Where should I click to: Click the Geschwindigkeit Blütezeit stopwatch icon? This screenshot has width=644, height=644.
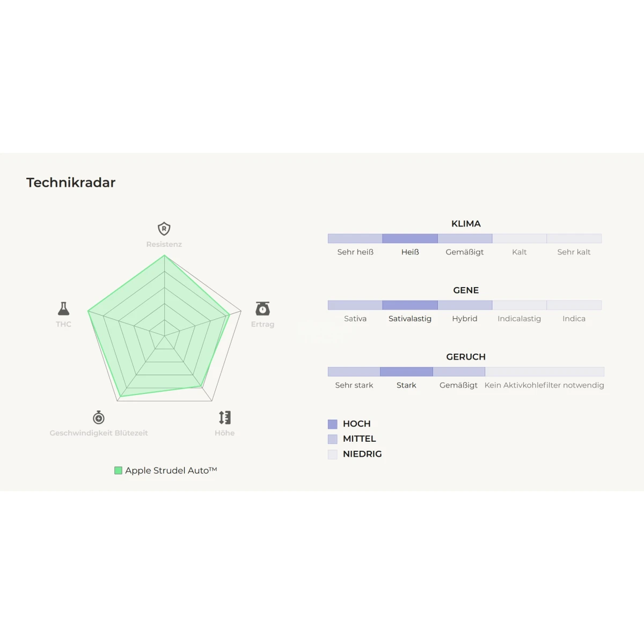[x=99, y=417]
